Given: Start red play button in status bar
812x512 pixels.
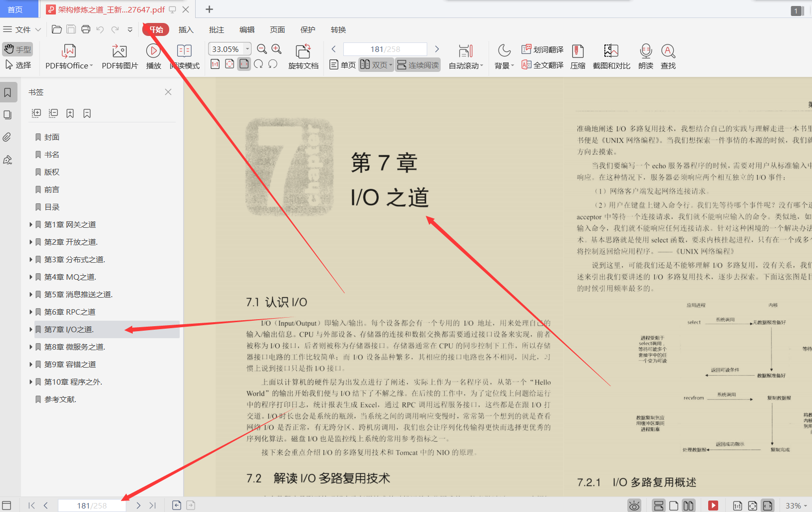Looking at the screenshot, I should pos(713,506).
